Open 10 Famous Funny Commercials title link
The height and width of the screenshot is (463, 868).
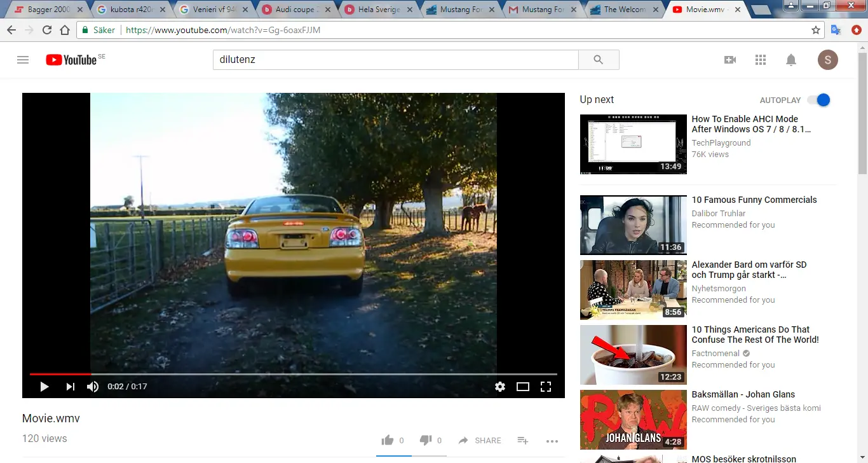[x=754, y=200]
